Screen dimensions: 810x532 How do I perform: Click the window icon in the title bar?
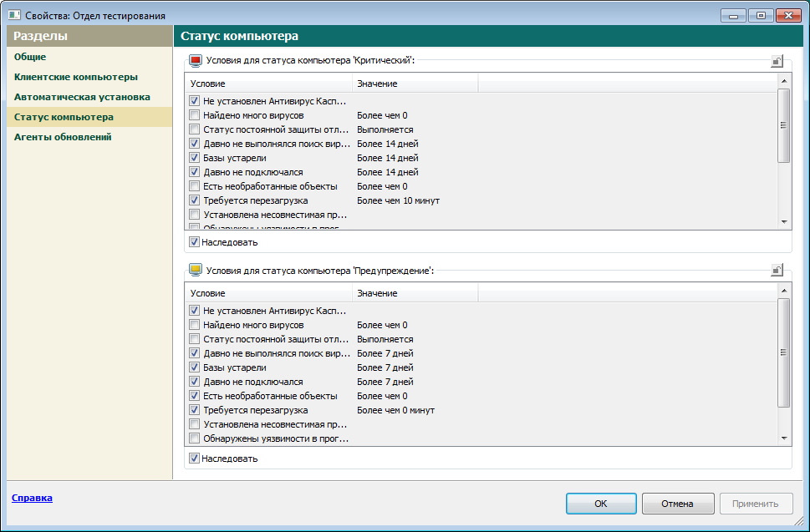(14, 15)
